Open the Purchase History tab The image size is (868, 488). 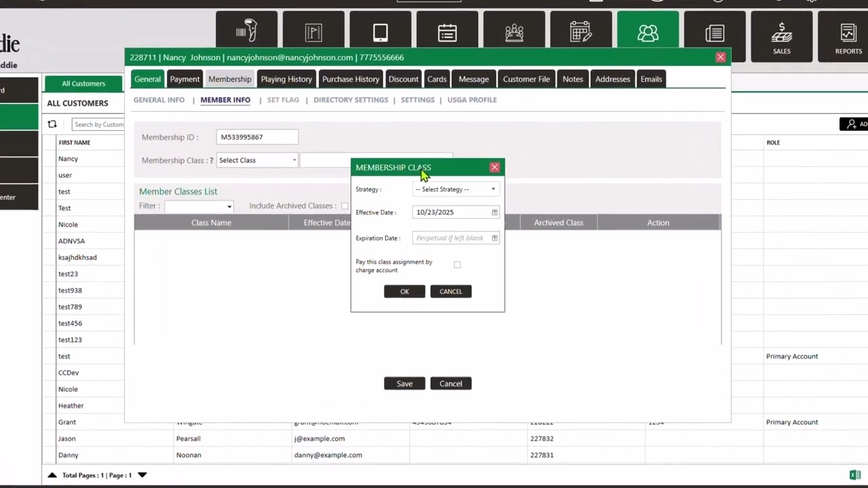click(x=351, y=79)
